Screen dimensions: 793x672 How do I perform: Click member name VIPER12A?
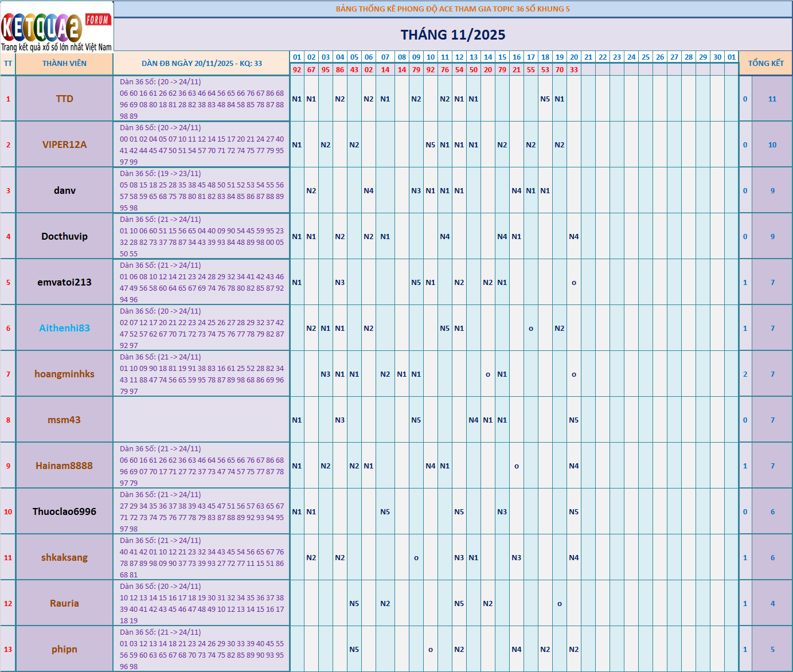[x=64, y=144]
